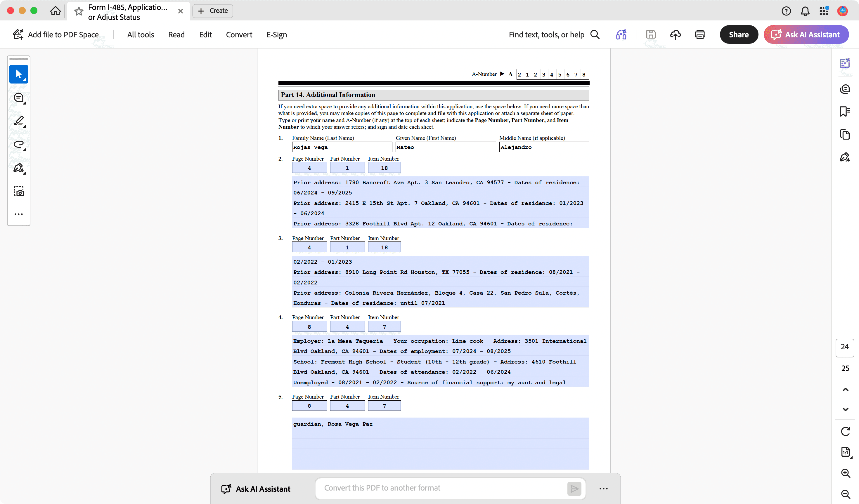Screen dimensions: 859x504
Task: Switch to the Read menu
Action: 176,34
